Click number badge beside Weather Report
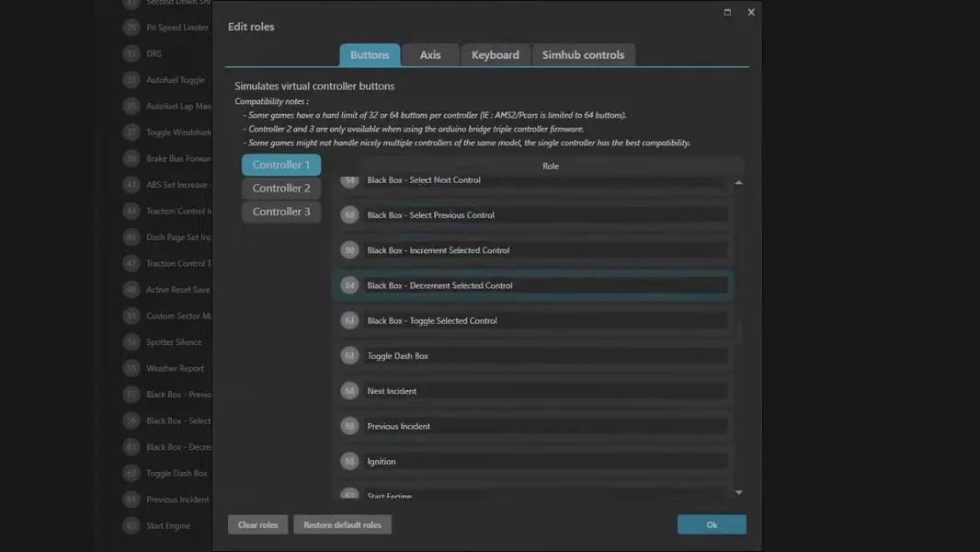 click(131, 368)
